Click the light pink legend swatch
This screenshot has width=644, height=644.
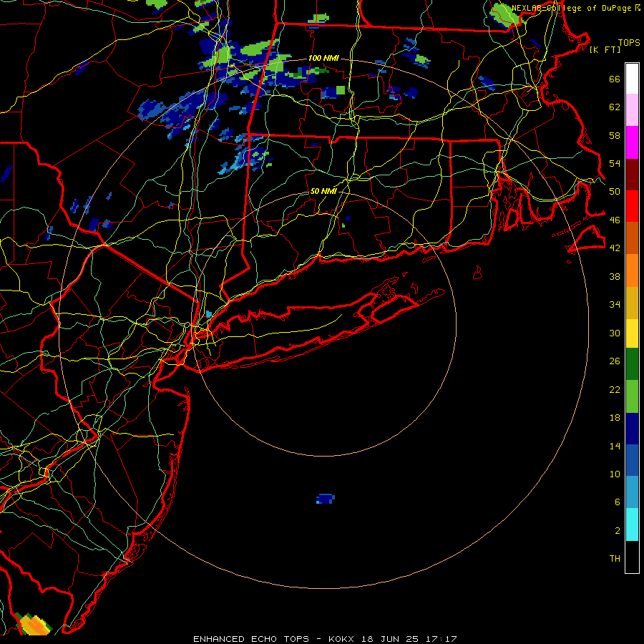click(x=632, y=110)
